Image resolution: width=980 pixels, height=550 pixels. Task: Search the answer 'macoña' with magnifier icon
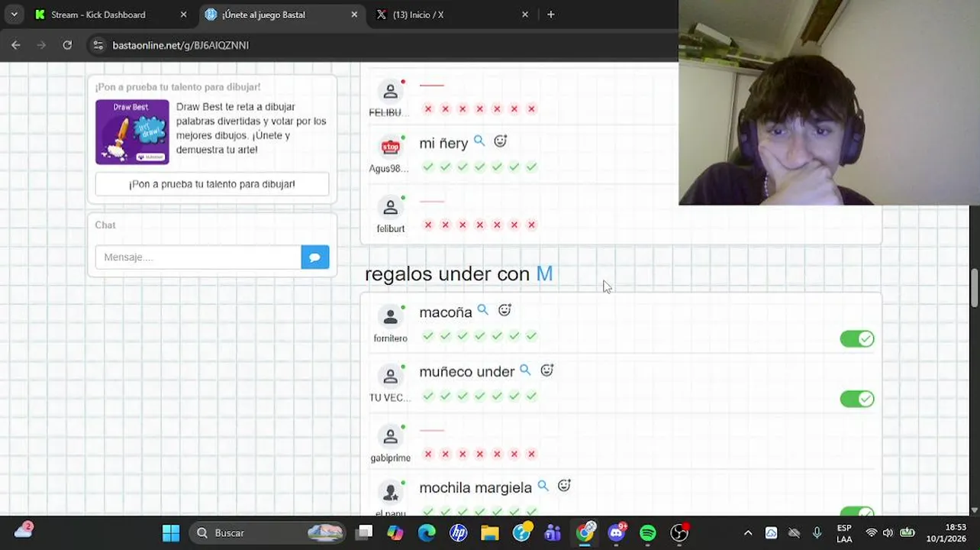(482, 310)
